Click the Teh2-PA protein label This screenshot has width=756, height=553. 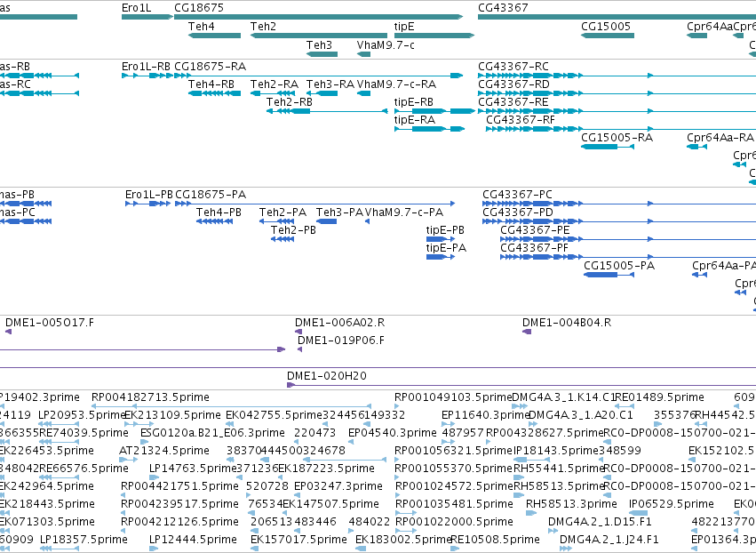click(x=283, y=212)
